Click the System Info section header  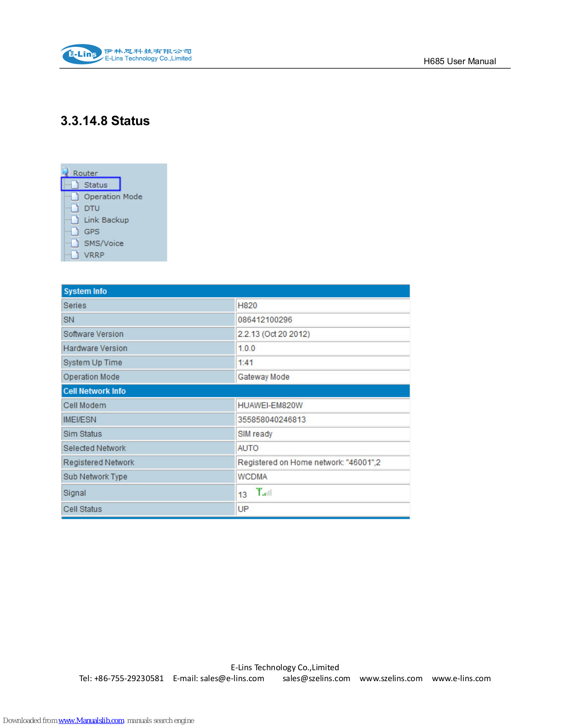click(x=235, y=291)
